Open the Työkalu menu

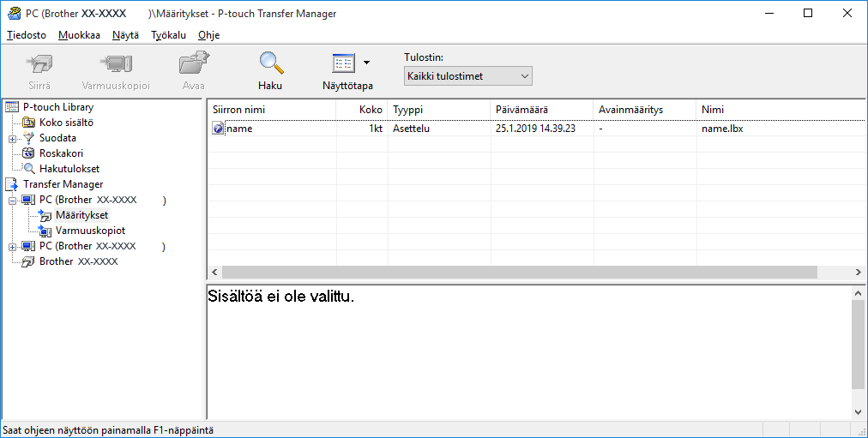[168, 35]
